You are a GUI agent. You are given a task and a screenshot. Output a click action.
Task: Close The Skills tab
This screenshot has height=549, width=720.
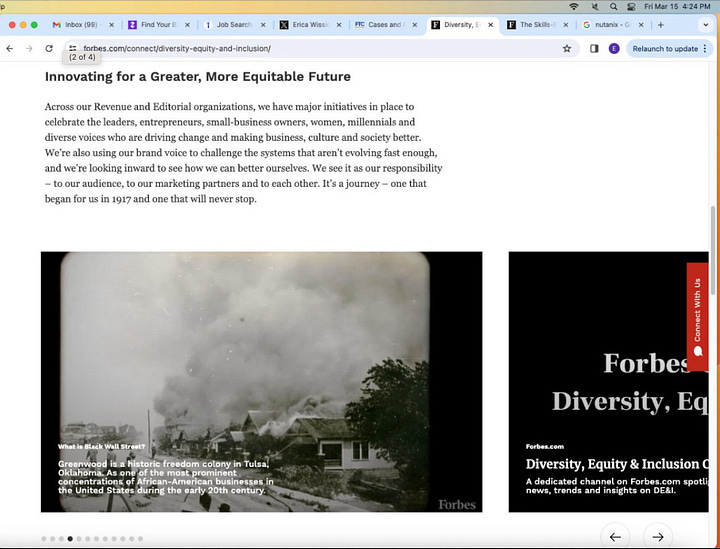coord(566,25)
